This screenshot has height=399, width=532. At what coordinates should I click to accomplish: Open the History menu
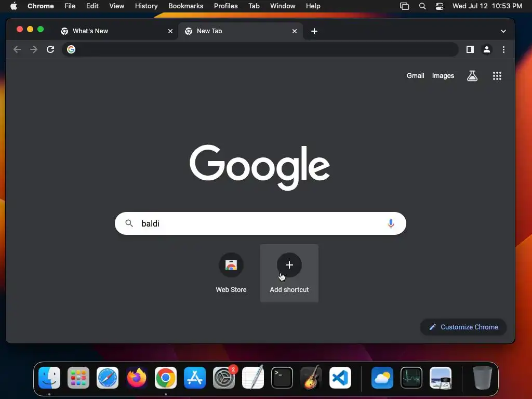[146, 6]
